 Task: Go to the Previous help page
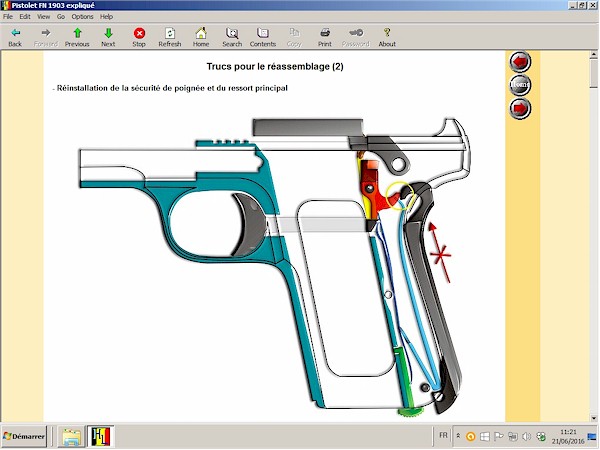77,37
